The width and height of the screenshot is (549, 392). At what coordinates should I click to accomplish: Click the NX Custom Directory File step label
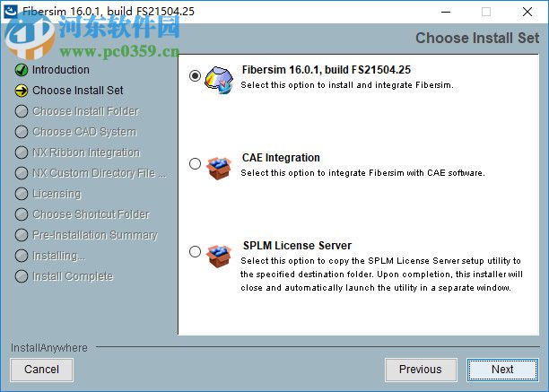[100, 173]
